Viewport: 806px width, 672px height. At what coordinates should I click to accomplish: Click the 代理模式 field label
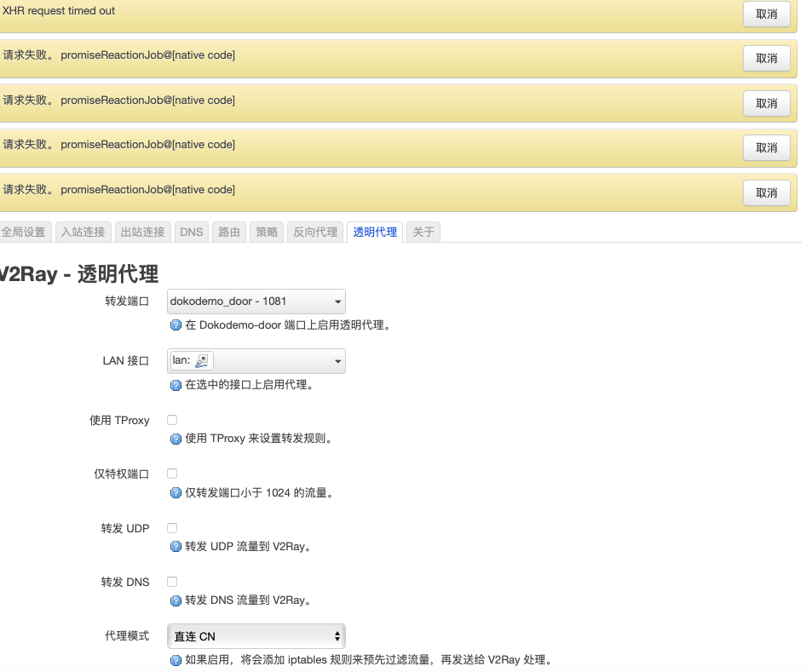(x=127, y=636)
